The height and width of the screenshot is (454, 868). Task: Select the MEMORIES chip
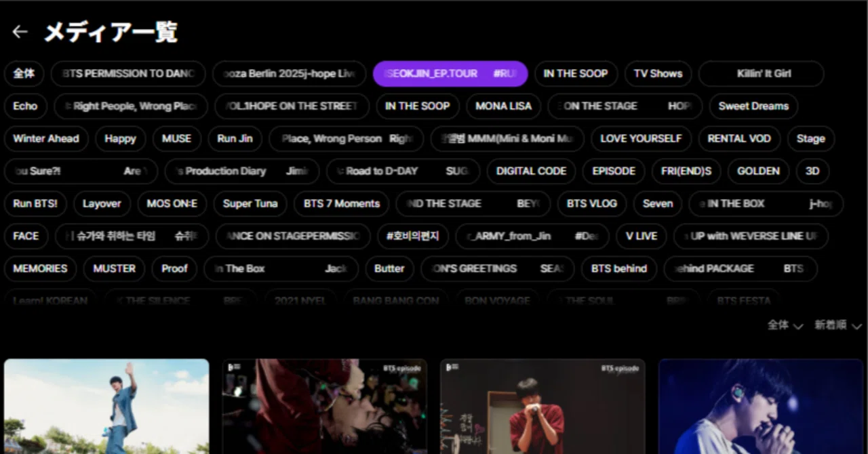pos(40,268)
